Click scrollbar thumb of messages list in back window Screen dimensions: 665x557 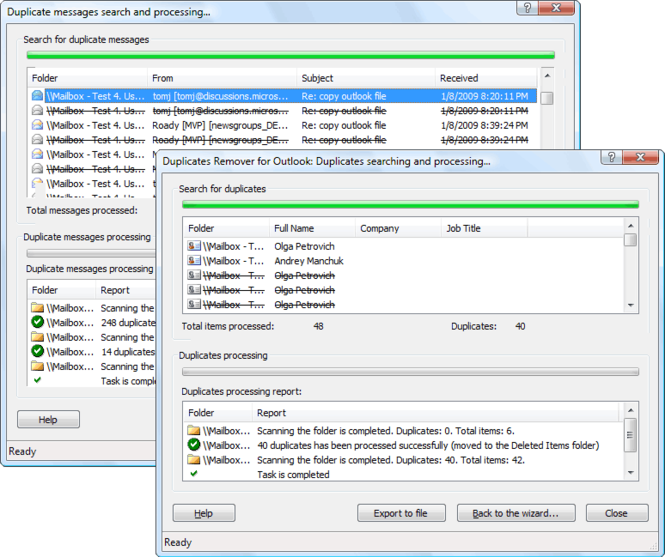(547, 98)
